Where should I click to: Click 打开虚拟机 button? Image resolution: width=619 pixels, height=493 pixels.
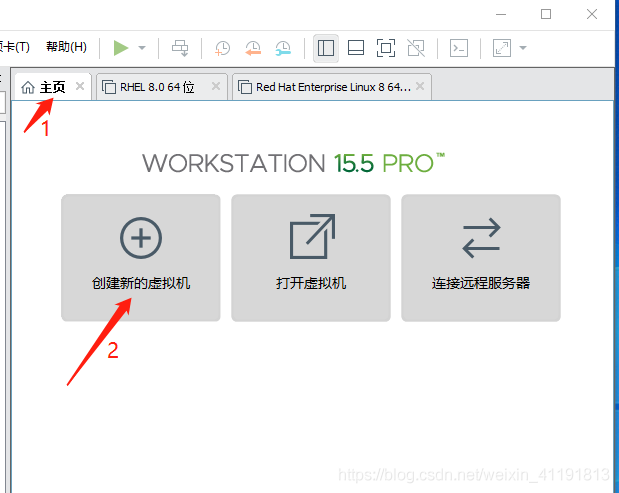click(x=311, y=258)
